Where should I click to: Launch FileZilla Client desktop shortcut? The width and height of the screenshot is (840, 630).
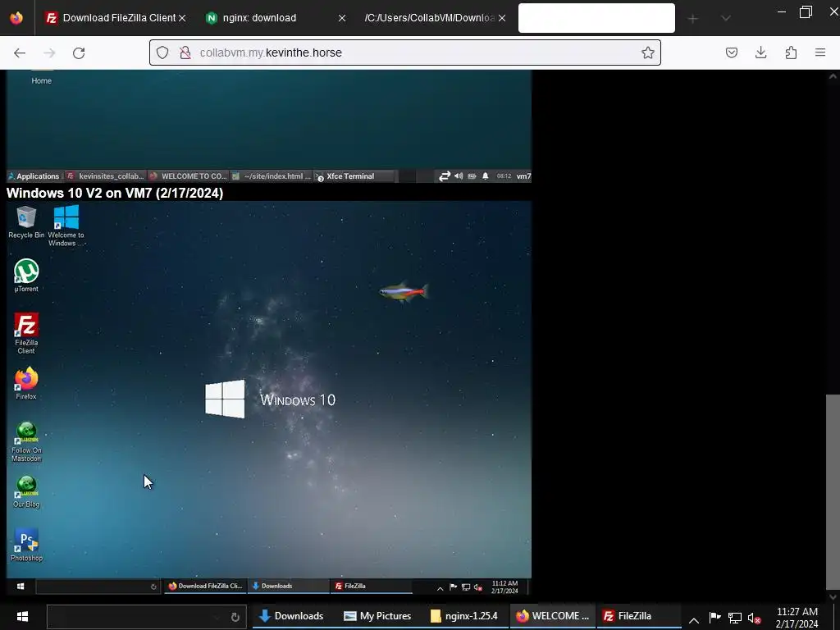[26, 333]
